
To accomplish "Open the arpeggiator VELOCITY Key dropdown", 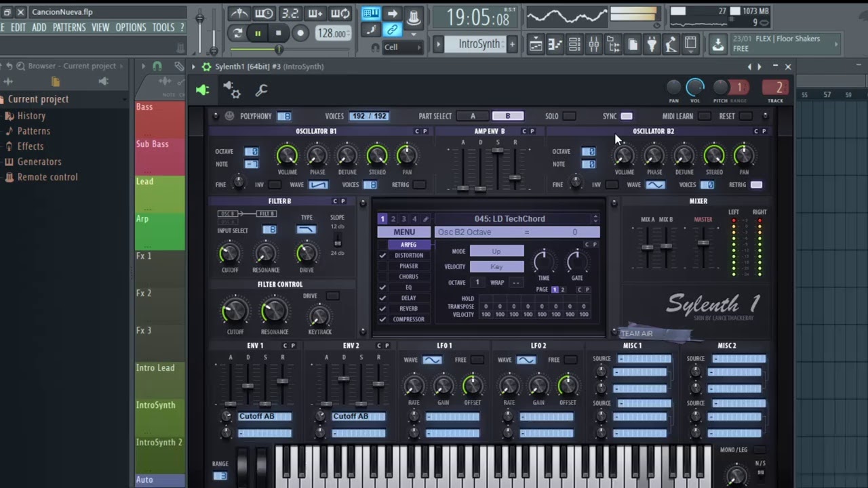I will tap(496, 266).
